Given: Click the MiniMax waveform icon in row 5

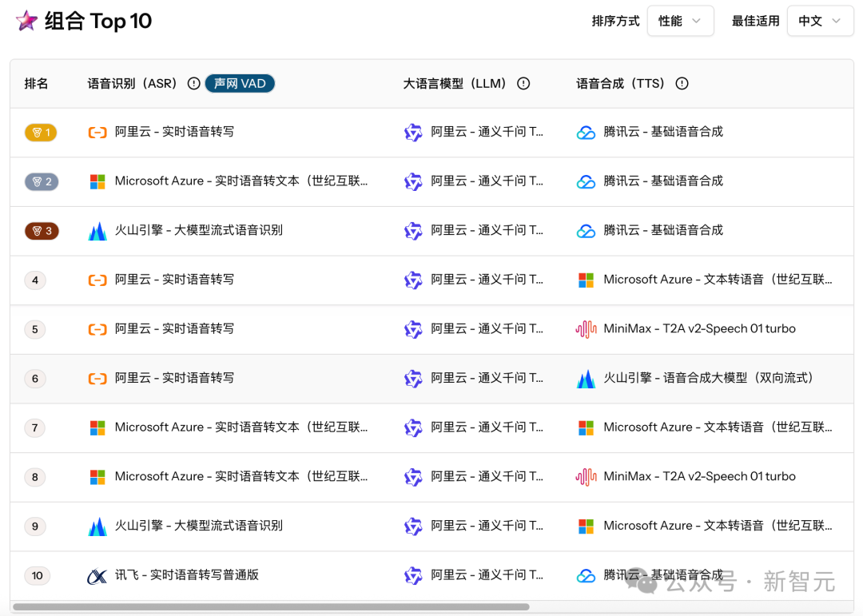Looking at the screenshot, I should coord(586,328).
